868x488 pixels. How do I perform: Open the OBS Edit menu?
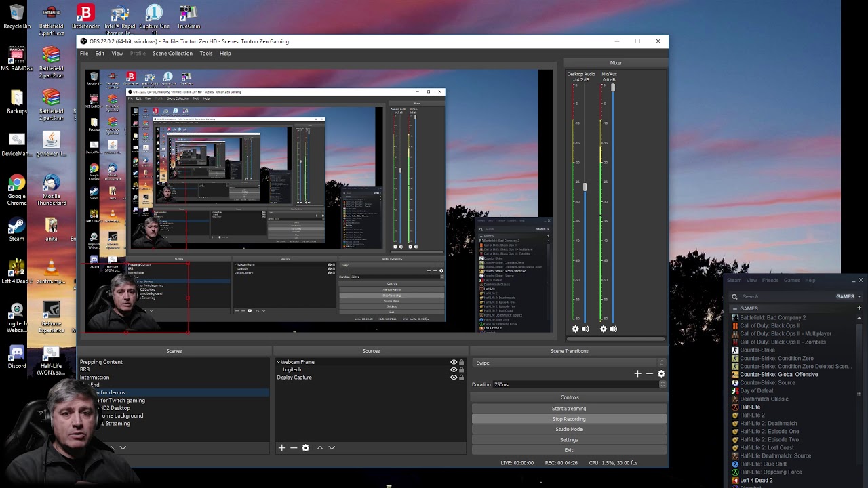100,54
